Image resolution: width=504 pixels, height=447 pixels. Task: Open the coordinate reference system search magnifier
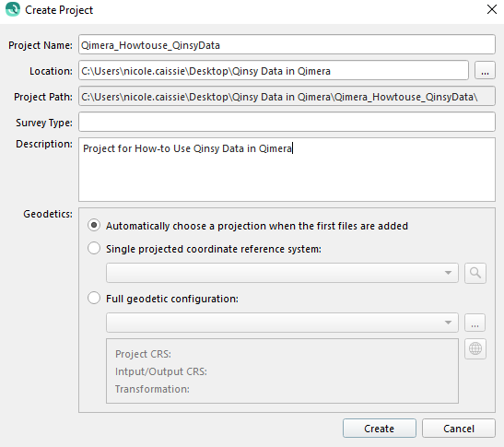(x=475, y=273)
